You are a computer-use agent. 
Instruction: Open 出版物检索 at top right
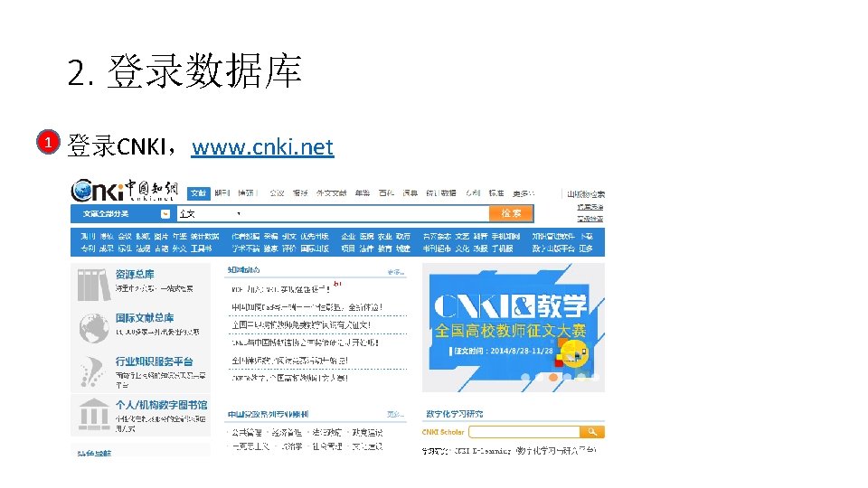[586, 194]
